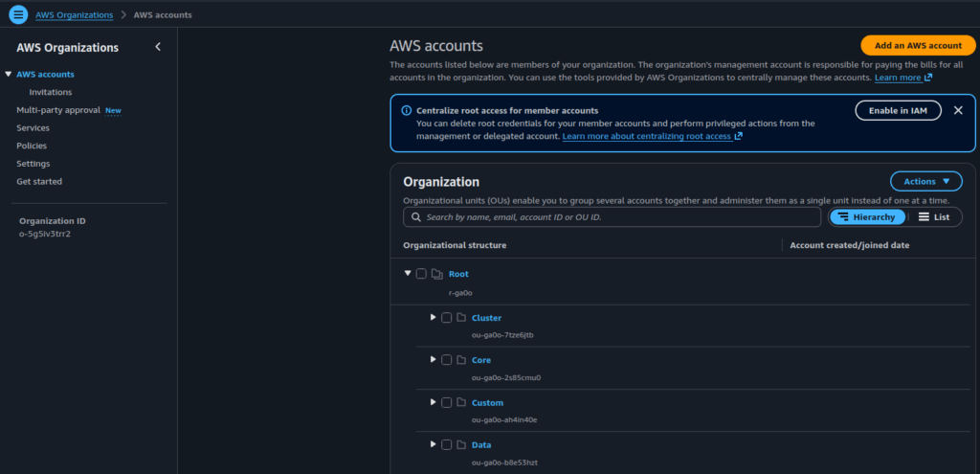Click the Root organization icon

(437, 274)
